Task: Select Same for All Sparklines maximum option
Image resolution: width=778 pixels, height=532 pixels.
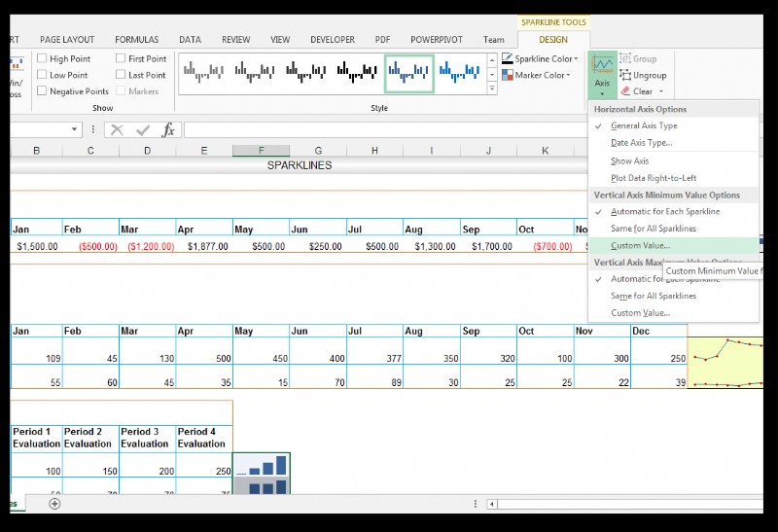Action: pos(654,296)
